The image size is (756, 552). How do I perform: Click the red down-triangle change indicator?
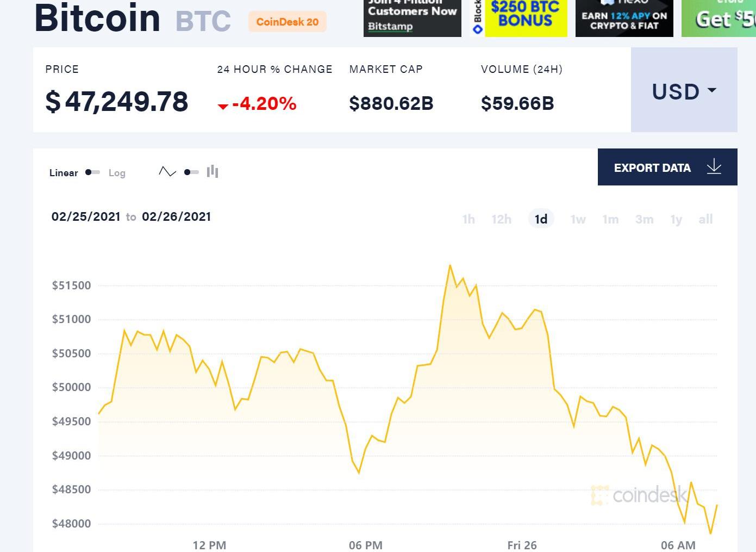[x=223, y=106]
